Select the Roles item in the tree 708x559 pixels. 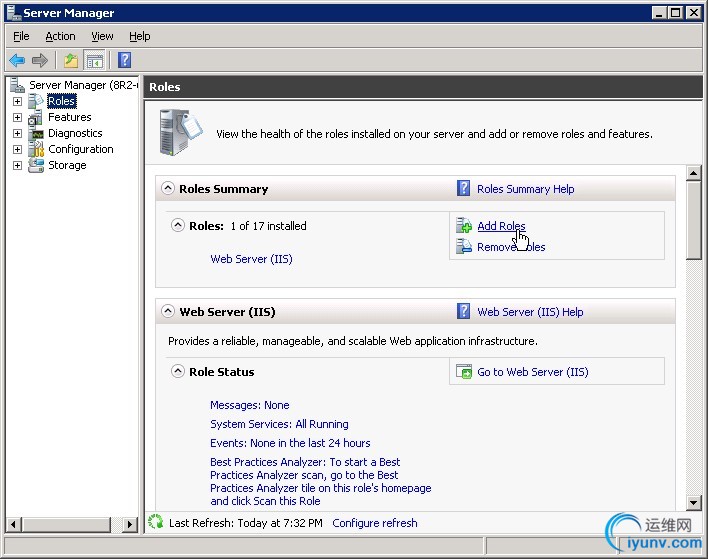point(61,101)
